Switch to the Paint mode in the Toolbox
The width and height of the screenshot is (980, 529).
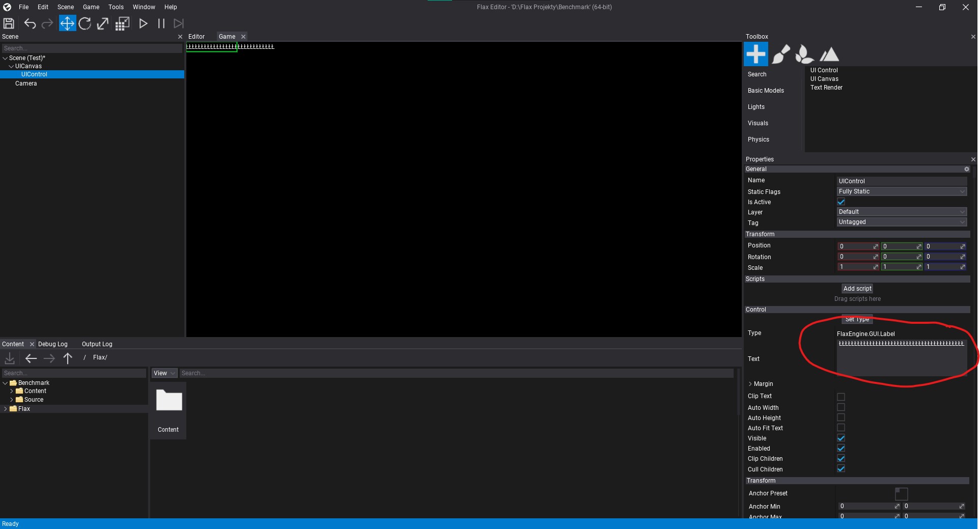click(780, 53)
